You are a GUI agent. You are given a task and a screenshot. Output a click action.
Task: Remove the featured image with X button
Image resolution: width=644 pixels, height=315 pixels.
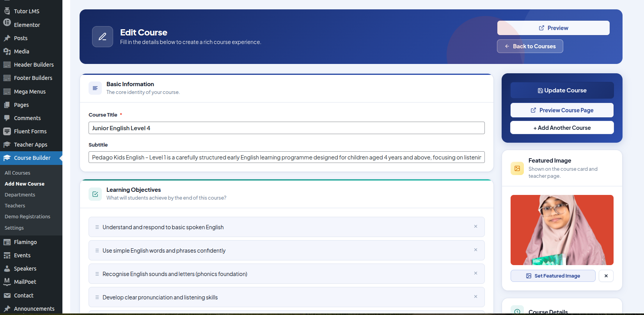click(x=606, y=276)
